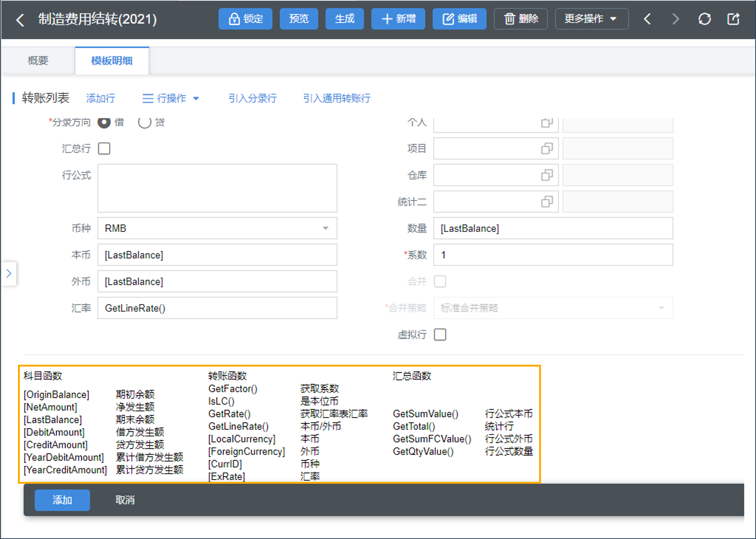Expand the left side panel chevron
Screen dimensions: 756x539
tap(9, 274)
